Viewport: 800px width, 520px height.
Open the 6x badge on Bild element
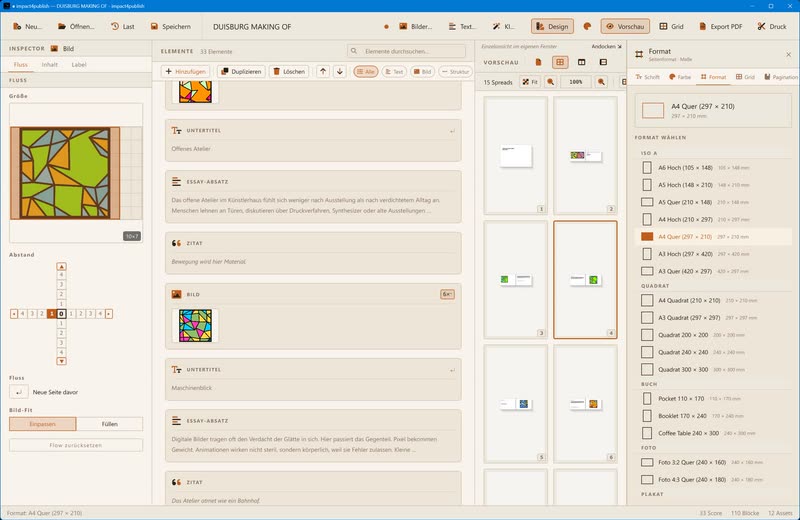pos(447,294)
